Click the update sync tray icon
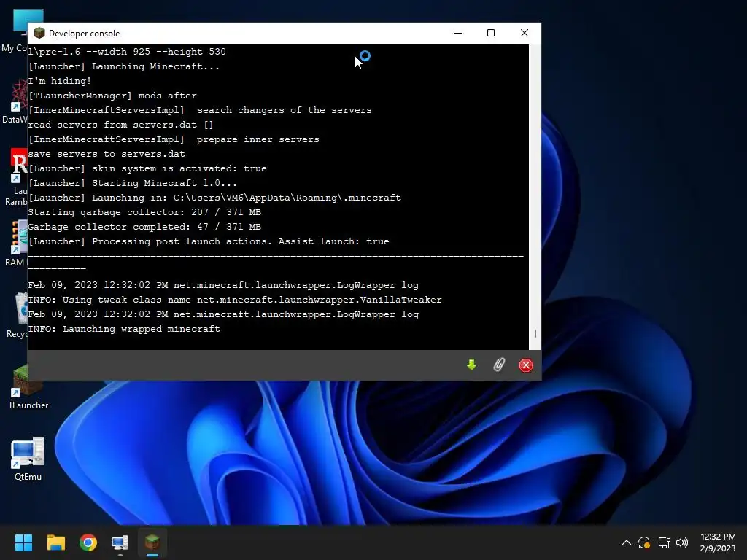The width and height of the screenshot is (747, 560). [644, 542]
